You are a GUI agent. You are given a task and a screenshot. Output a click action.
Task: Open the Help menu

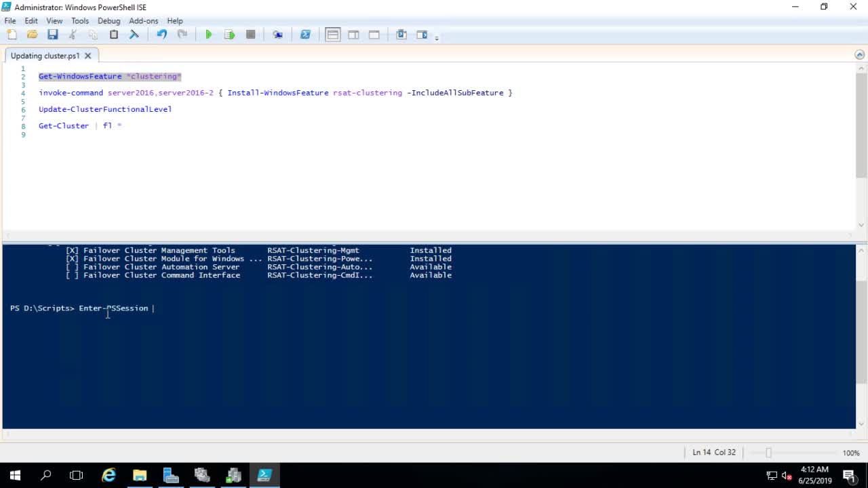pos(175,21)
